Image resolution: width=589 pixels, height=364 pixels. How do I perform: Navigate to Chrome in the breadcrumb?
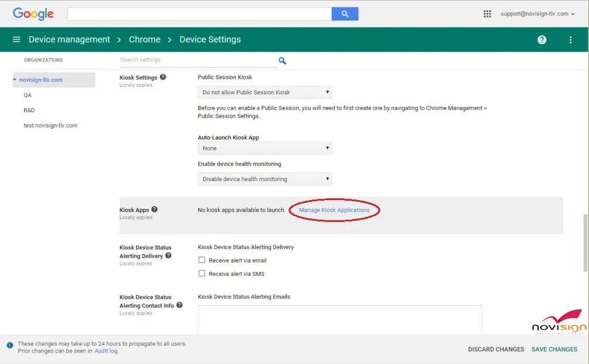[144, 39]
